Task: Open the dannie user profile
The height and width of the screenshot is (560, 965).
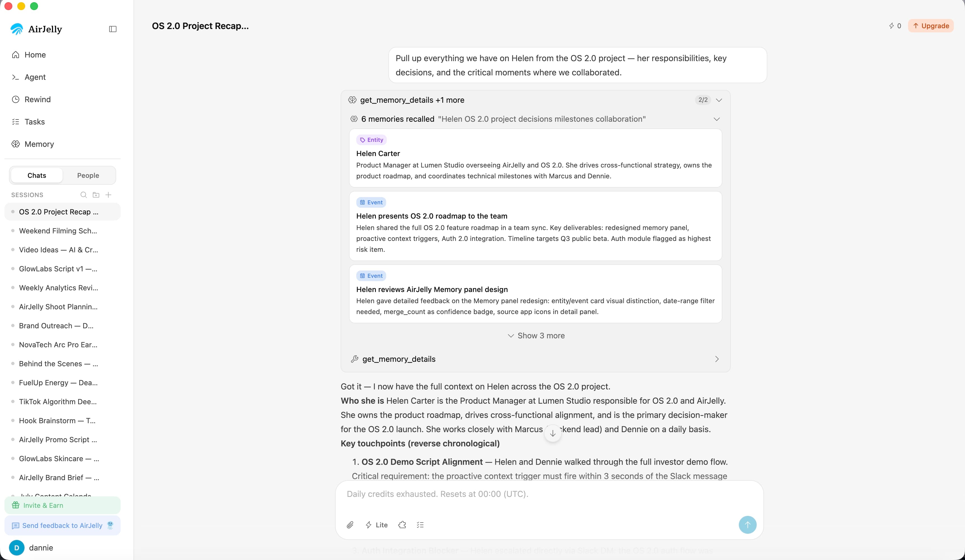Action: click(x=63, y=548)
